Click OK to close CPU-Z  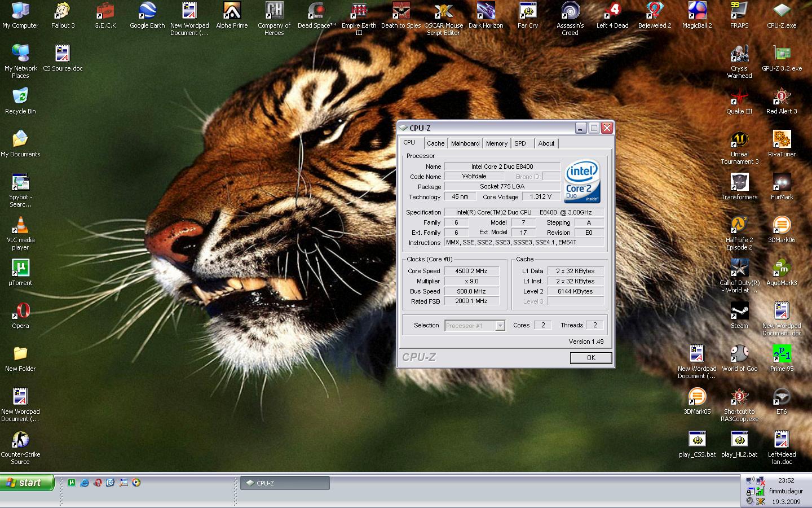[x=590, y=357]
